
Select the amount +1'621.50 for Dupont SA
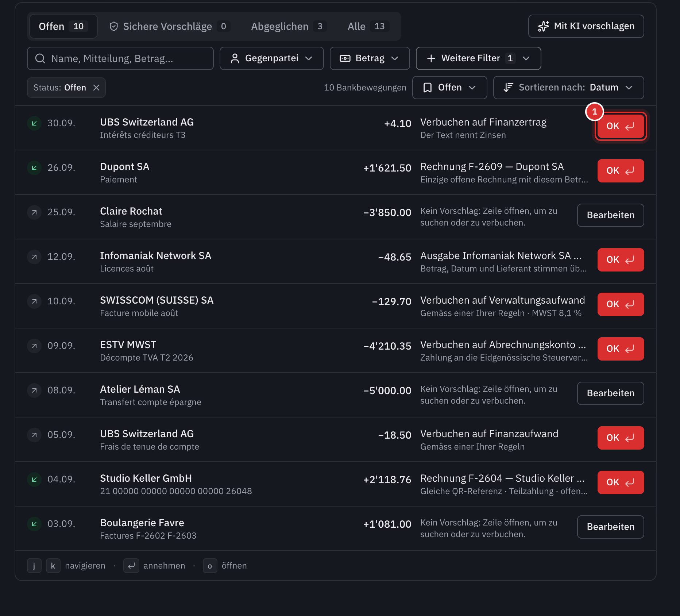[387, 168]
